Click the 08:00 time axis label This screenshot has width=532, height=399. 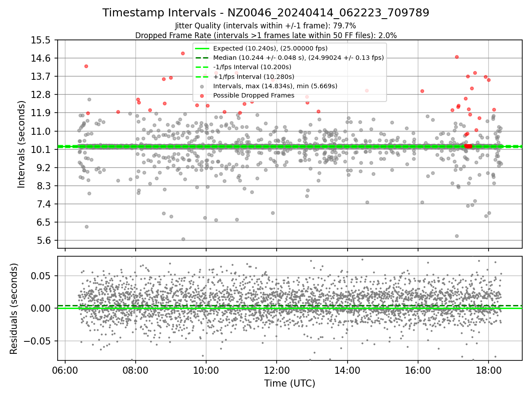point(136,370)
